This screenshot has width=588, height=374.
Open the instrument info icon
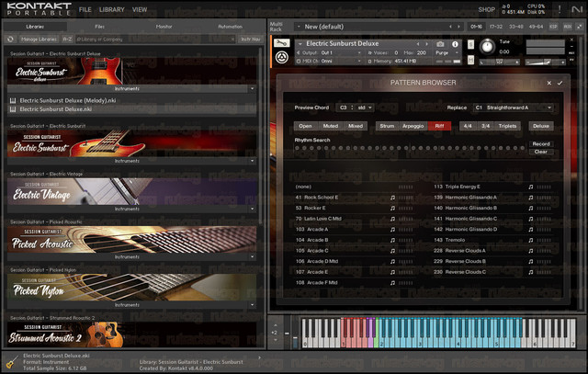455,44
